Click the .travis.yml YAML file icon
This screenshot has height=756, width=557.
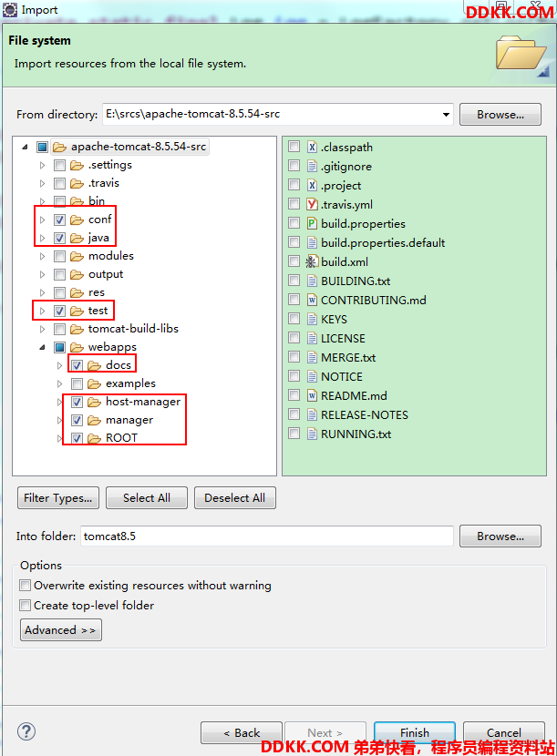pyautogui.click(x=313, y=204)
